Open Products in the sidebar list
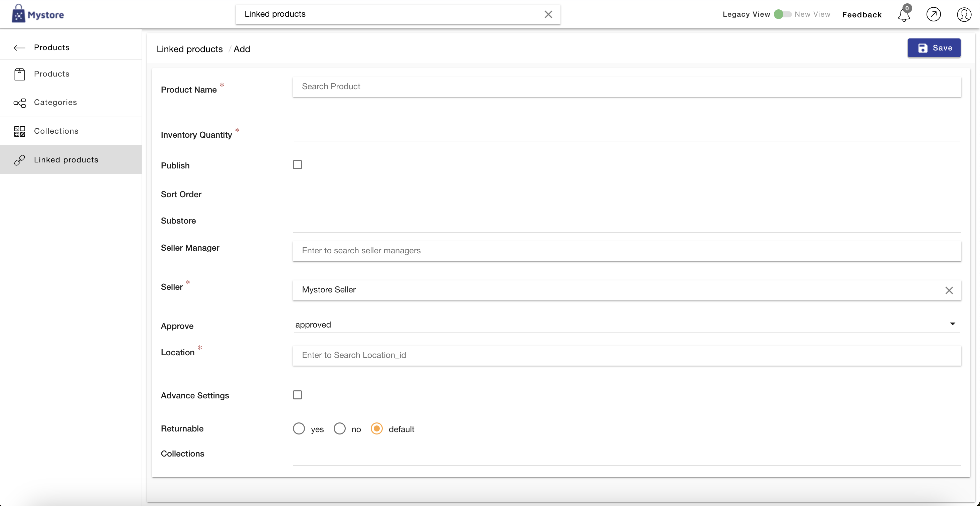The width and height of the screenshot is (980, 506). pos(71,74)
